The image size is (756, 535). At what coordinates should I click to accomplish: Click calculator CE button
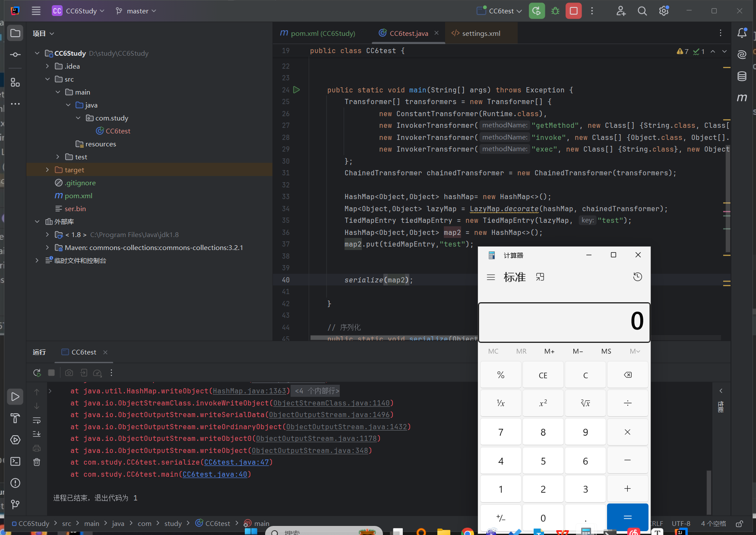tap(543, 375)
